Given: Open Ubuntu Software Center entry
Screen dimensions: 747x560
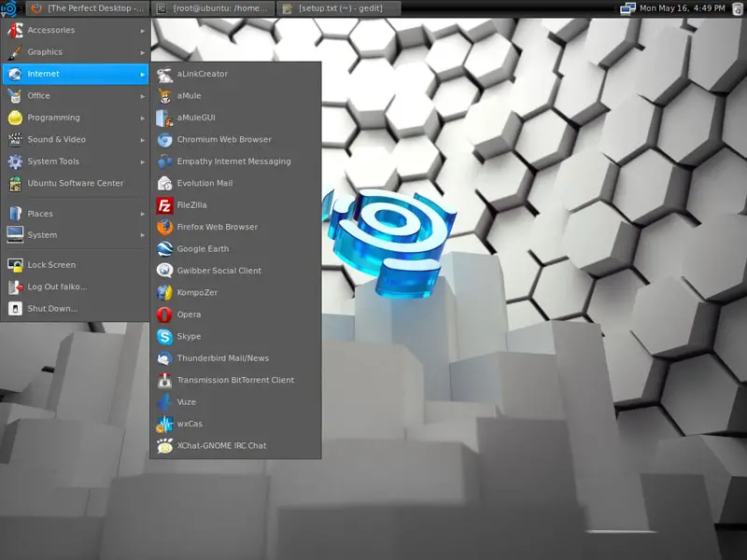Looking at the screenshot, I should pos(76,183).
